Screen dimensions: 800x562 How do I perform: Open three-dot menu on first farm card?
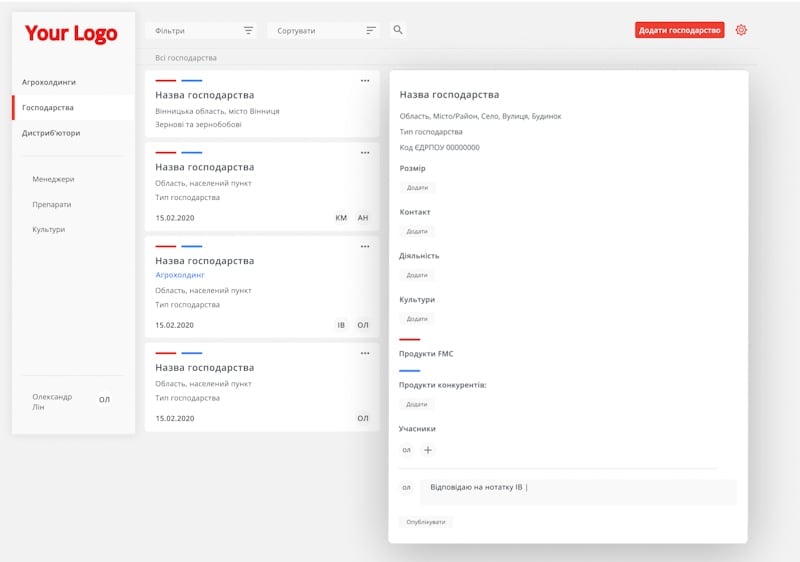click(365, 80)
